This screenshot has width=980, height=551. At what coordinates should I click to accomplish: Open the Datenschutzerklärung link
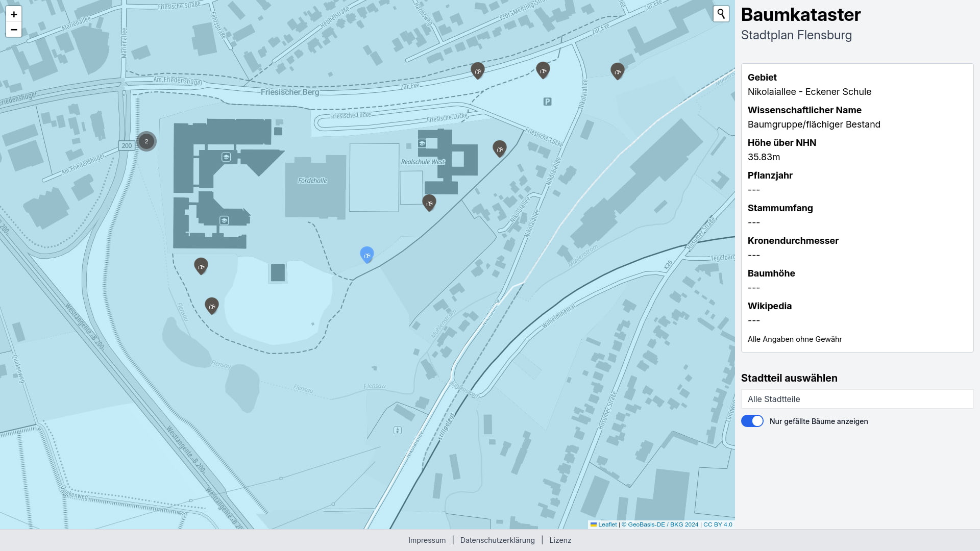tap(497, 540)
